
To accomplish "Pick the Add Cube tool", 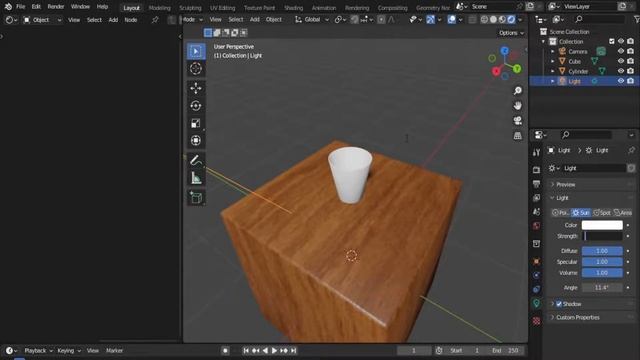I will [196, 198].
